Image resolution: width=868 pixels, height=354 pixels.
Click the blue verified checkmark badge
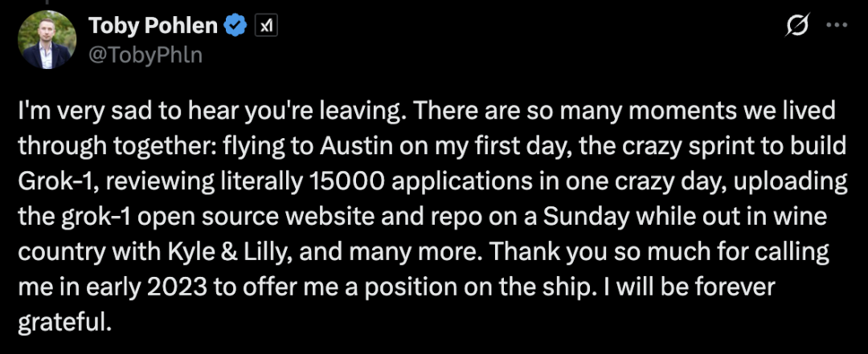click(235, 26)
